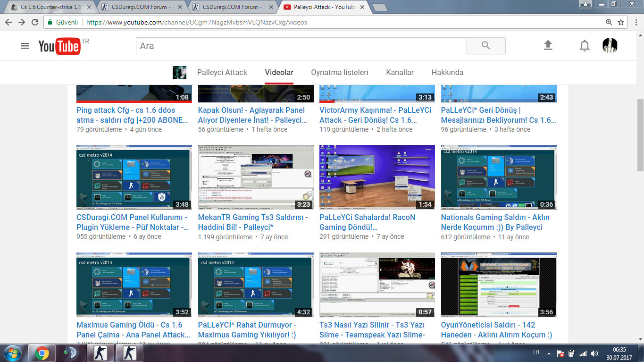Click the Palleyci Attack channel avatar

(179, 72)
